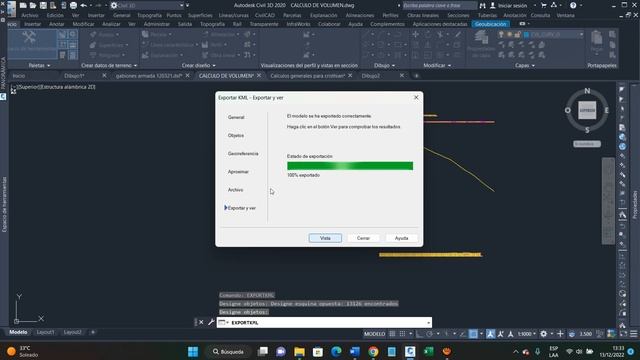
Task: Select the Exportar y ver page
Action: pos(241,208)
